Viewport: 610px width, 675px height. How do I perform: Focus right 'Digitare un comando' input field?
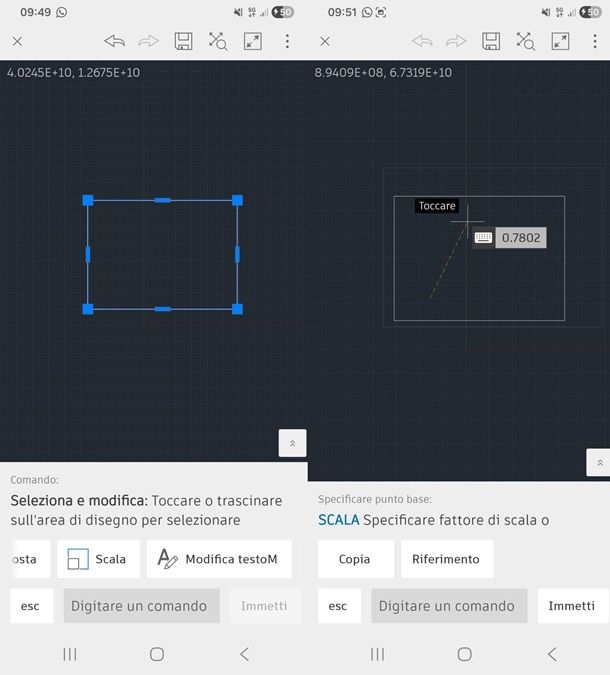(x=449, y=606)
